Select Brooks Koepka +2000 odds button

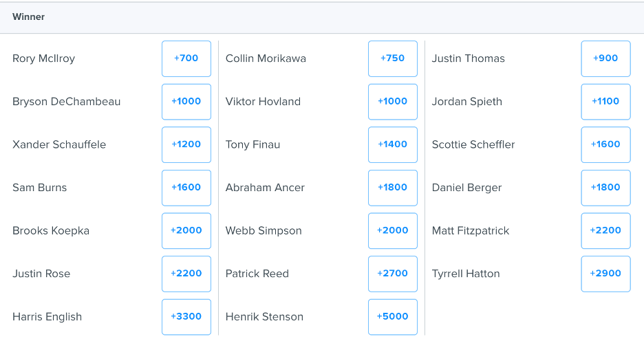(x=186, y=230)
